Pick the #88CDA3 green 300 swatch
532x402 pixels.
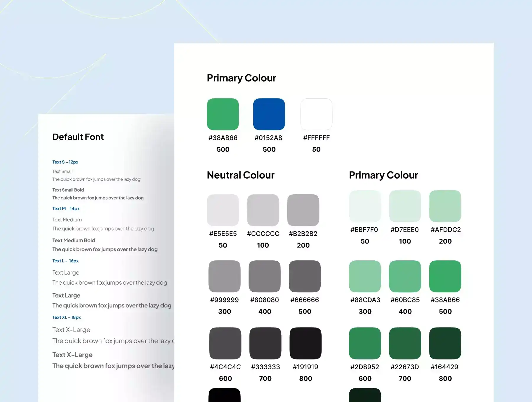[x=365, y=276]
